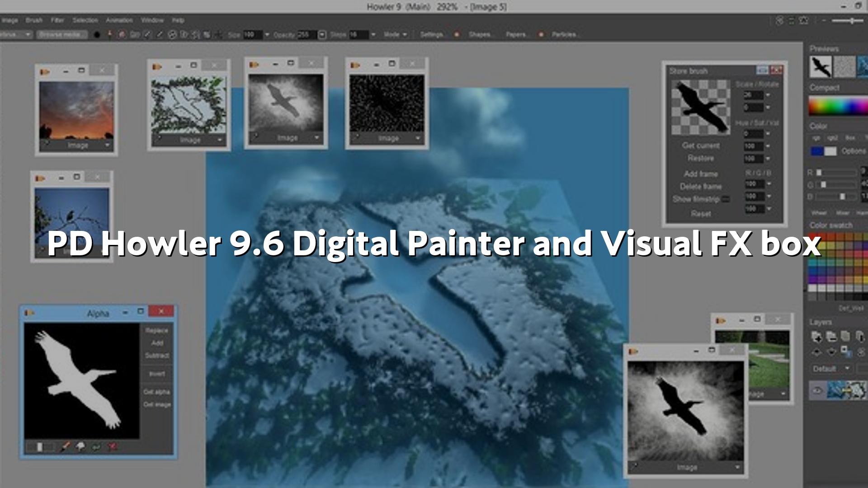Click Get alpha in Alpha window
The image size is (868, 488).
pos(156,392)
